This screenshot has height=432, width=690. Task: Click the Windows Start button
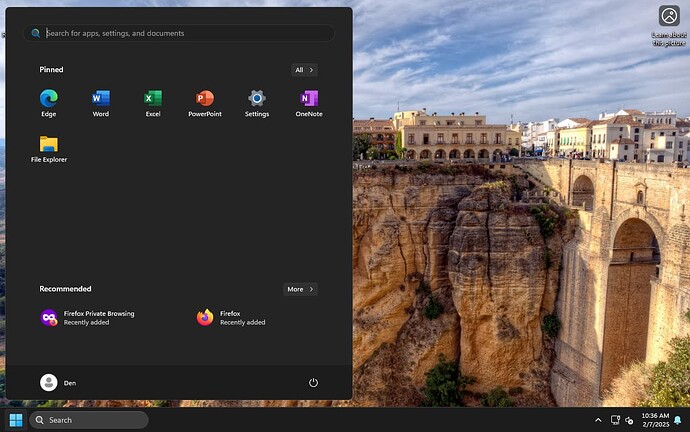pos(16,420)
